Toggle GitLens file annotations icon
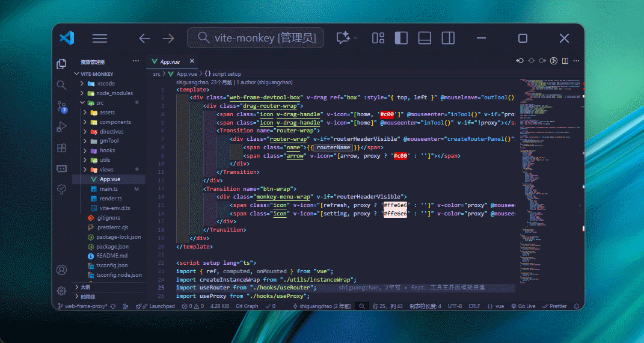This screenshot has height=343, width=644. pyautogui.click(x=554, y=61)
